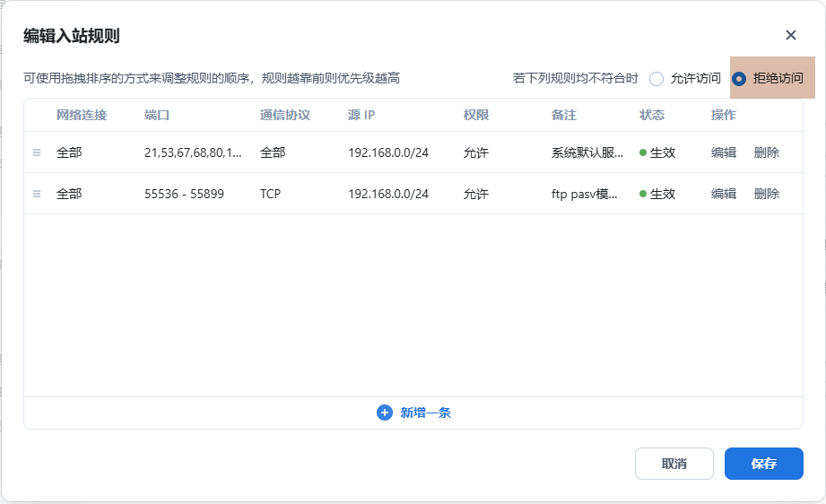This screenshot has height=504, width=826.
Task: Click the 编辑入站规则 dialog title
Action: 72,36
